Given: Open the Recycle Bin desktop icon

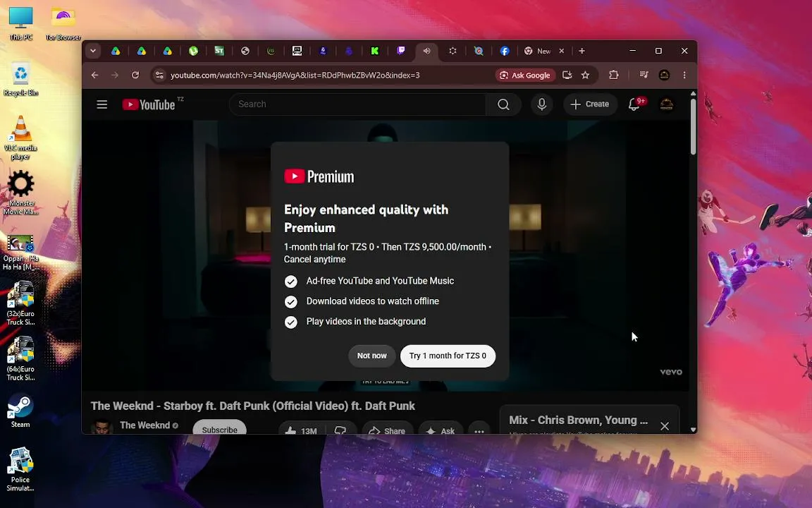Looking at the screenshot, I should 20,79.
